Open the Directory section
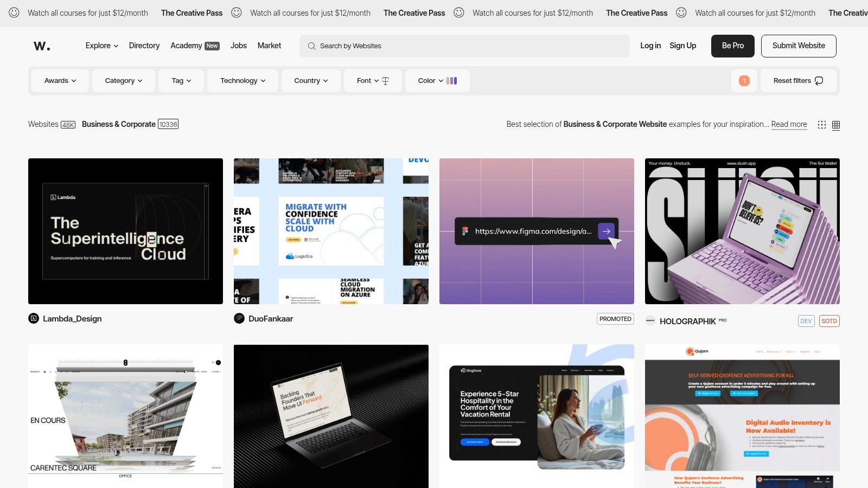 tap(144, 46)
